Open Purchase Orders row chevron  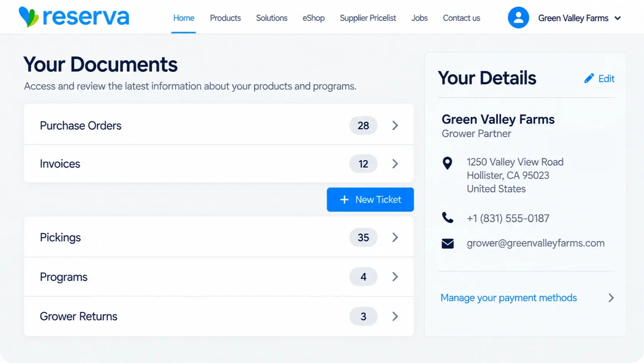pos(395,126)
